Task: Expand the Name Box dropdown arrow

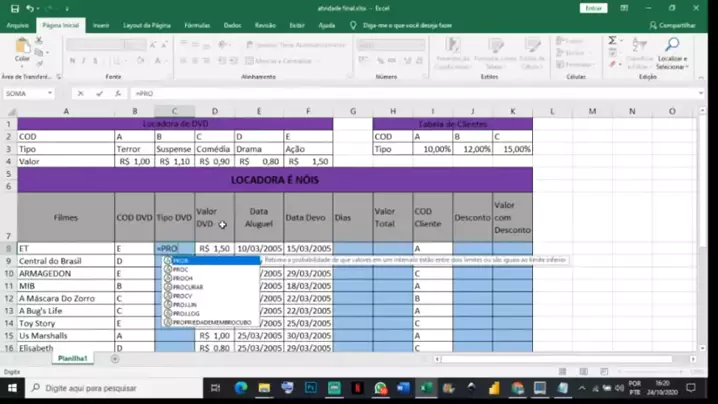Action: (x=50, y=93)
